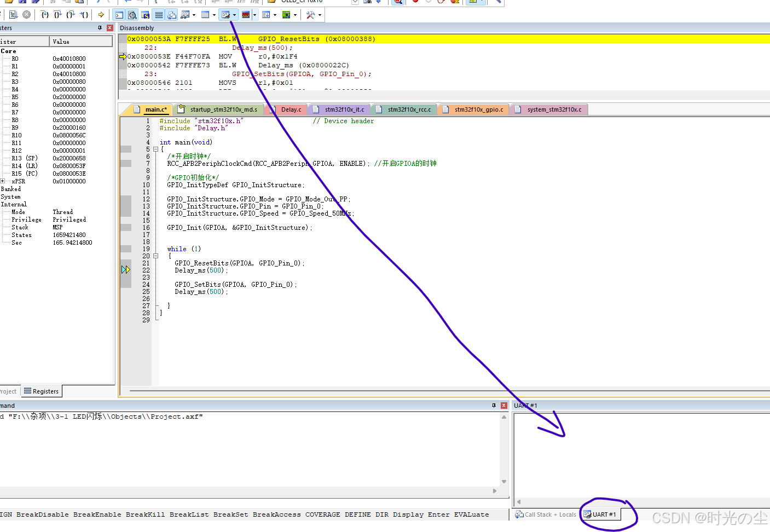Select the Internal tree item
This screenshot has width=770, height=532.
[x=14, y=204]
